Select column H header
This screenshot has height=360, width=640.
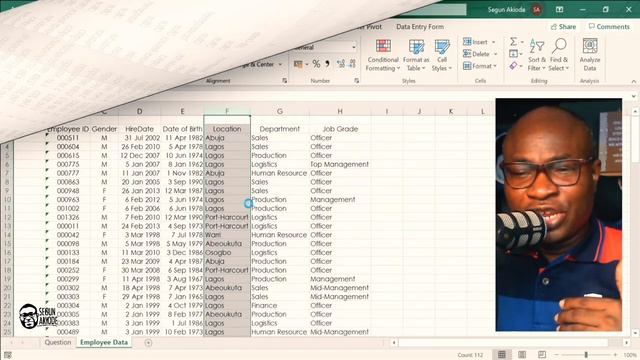(340, 111)
